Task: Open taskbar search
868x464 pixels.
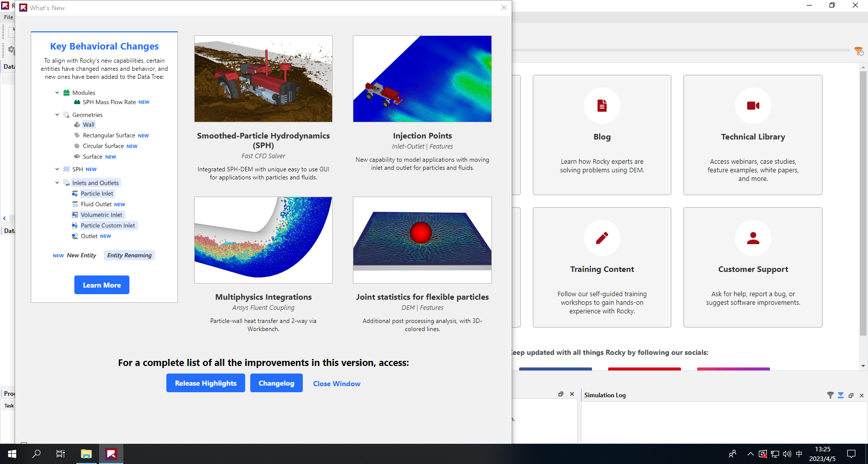Action: click(x=36, y=454)
